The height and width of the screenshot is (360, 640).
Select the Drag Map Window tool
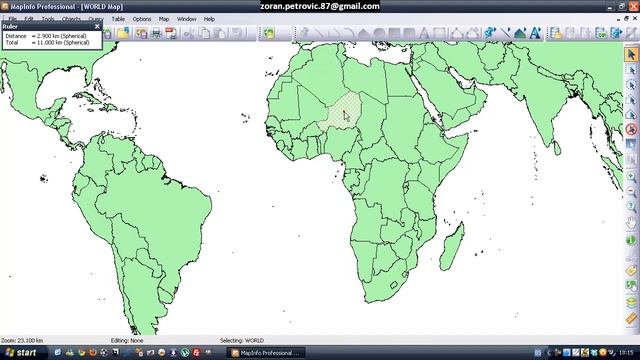[x=631, y=286]
